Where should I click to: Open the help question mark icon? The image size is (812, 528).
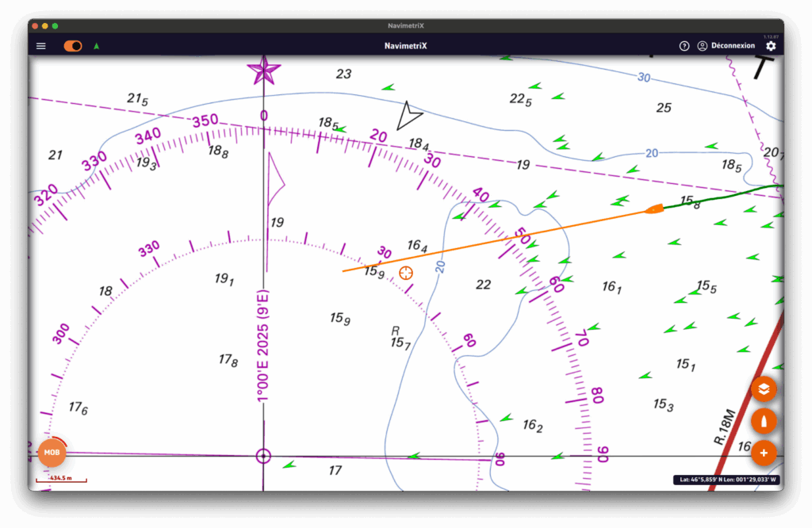pyautogui.click(x=684, y=46)
